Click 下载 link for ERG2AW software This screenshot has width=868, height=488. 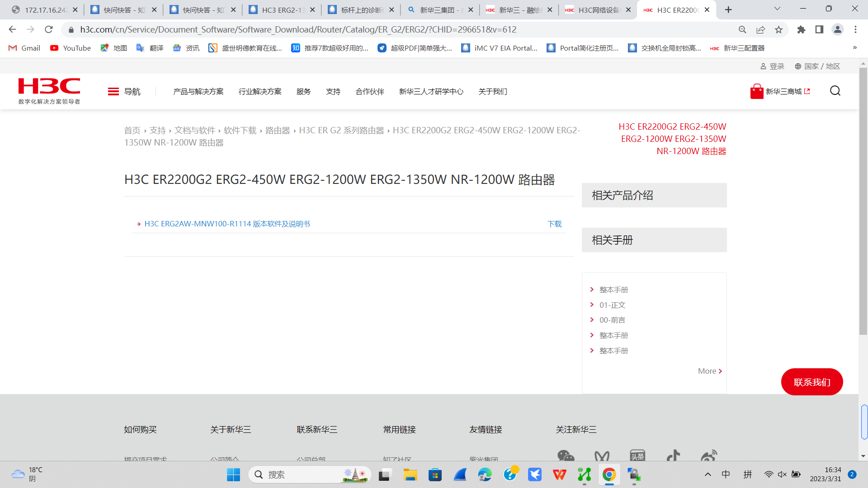(x=554, y=224)
